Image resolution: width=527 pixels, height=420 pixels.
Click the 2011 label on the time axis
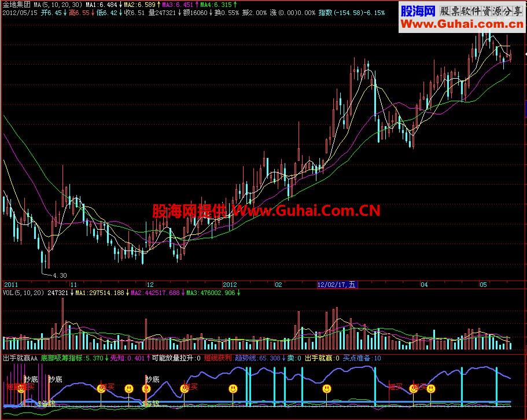click(x=11, y=285)
